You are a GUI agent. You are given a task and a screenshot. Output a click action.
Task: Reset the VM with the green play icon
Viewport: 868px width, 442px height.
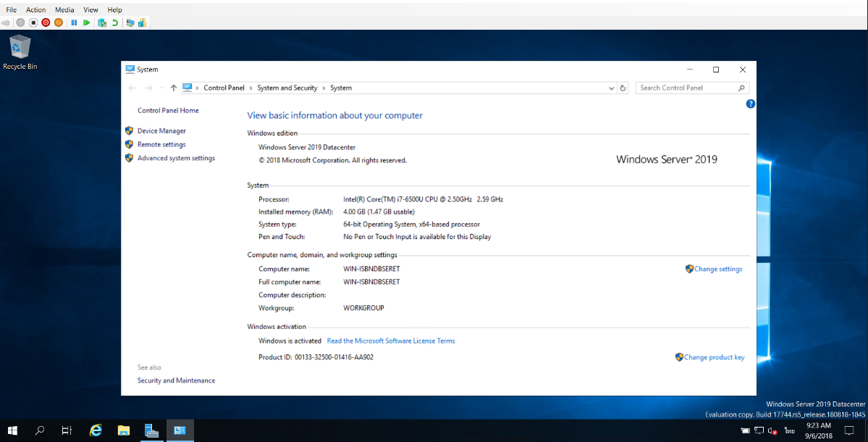point(86,22)
